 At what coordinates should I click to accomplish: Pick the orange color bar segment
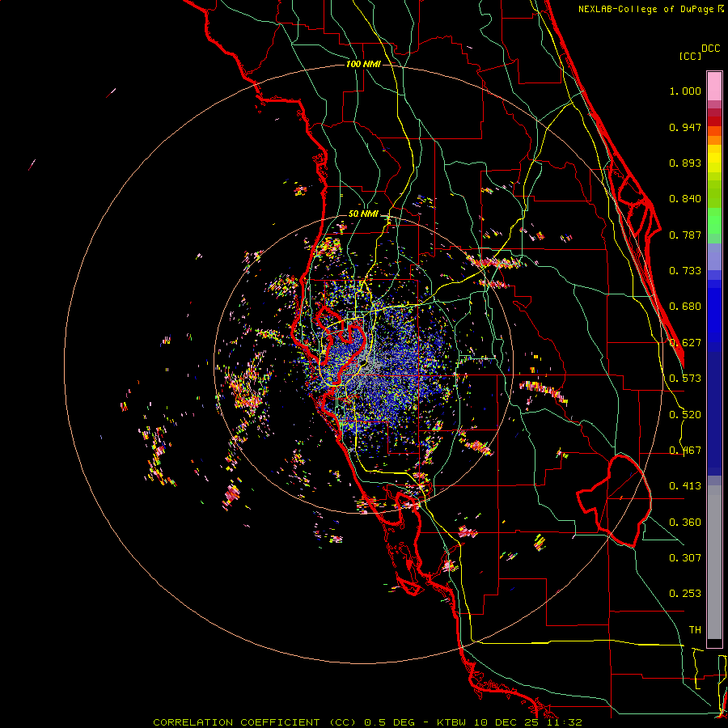(x=714, y=140)
